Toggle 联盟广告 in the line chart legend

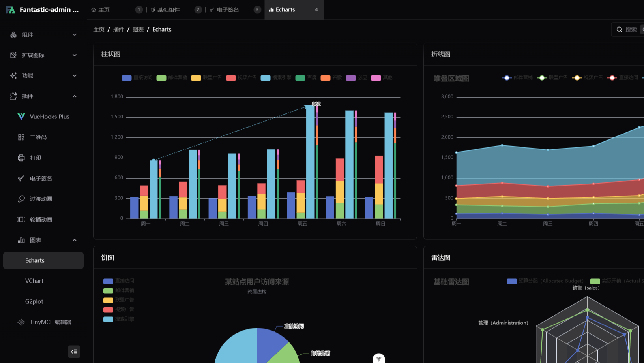(x=552, y=78)
